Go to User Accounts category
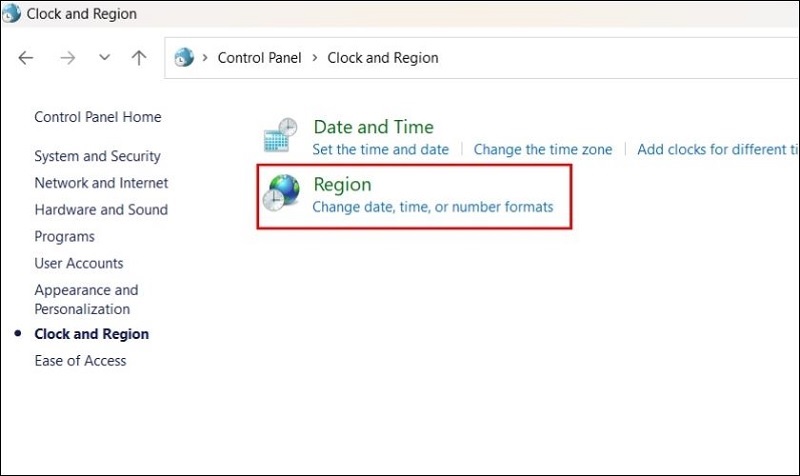 point(79,264)
